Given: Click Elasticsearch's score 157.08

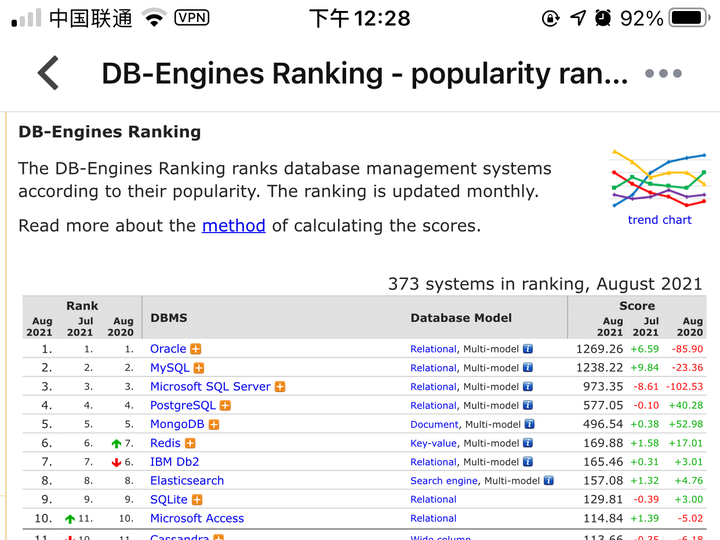Looking at the screenshot, I should pyautogui.click(x=603, y=481).
